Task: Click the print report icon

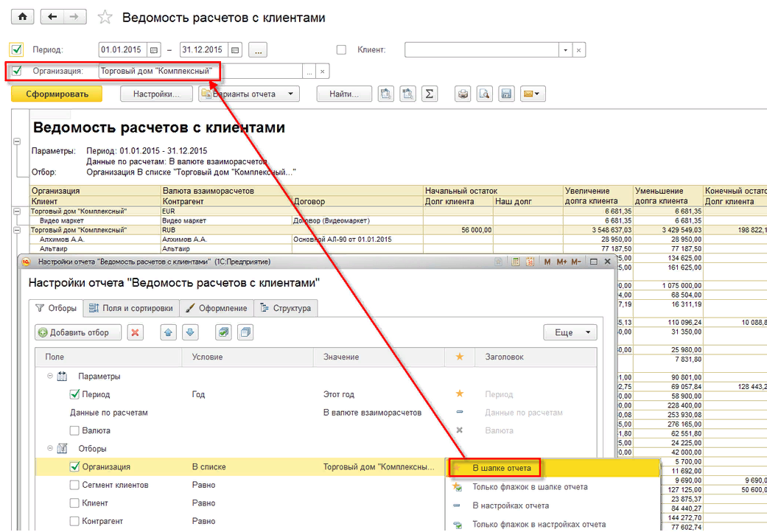Action: (x=463, y=94)
